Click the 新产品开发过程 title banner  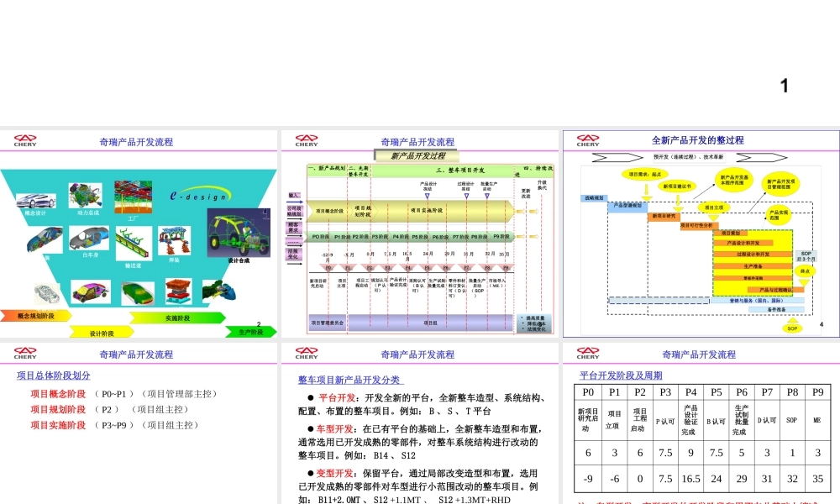tap(417, 156)
